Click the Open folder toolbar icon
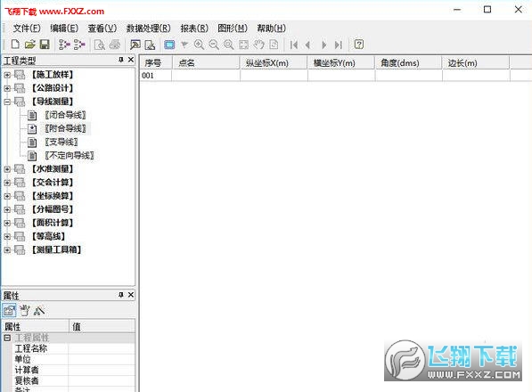The width and height of the screenshot is (532, 392). point(30,45)
